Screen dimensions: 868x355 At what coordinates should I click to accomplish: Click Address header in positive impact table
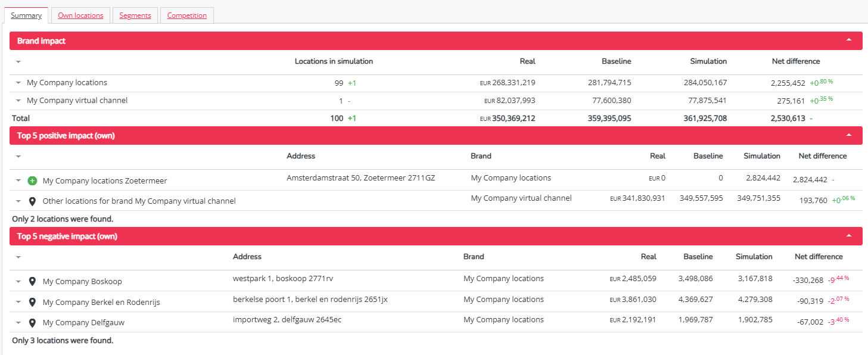click(301, 156)
